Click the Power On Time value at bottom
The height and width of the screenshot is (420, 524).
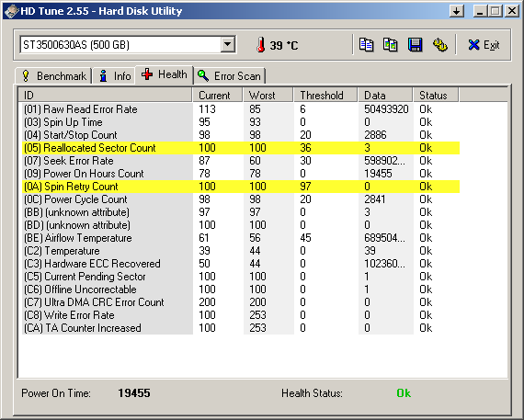pyautogui.click(x=134, y=393)
